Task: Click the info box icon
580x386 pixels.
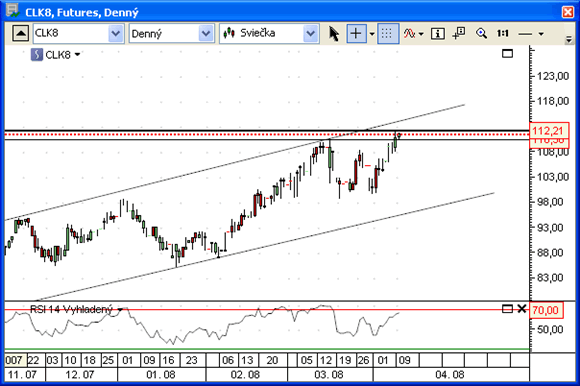Action: point(438,34)
